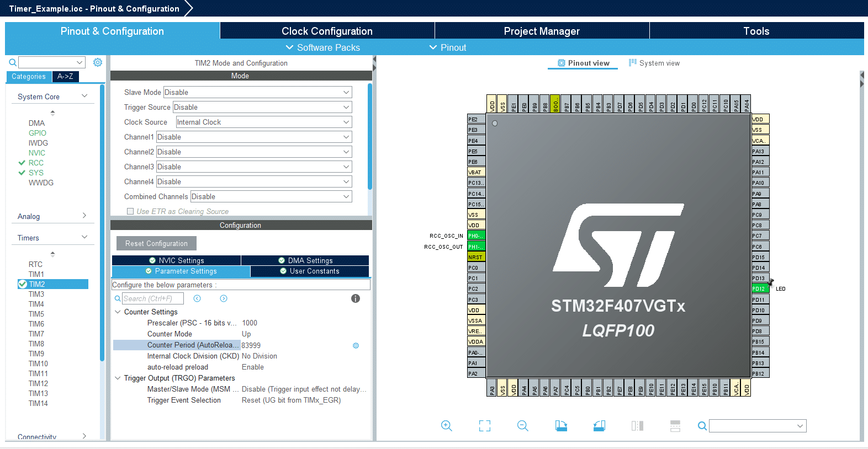Rotate the chip view counter-clockwise

[599, 426]
